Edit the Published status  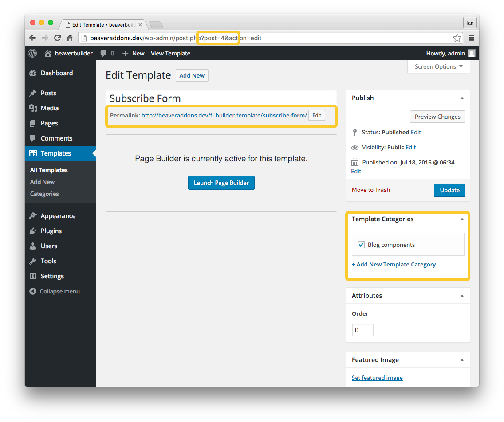[416, 132]
